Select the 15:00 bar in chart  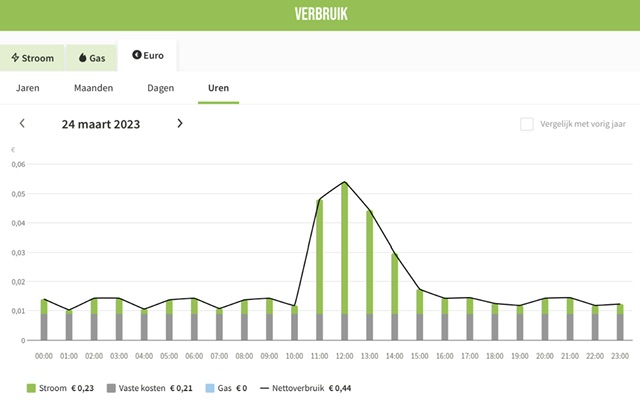pyautogui.click(x=420, y=315)
